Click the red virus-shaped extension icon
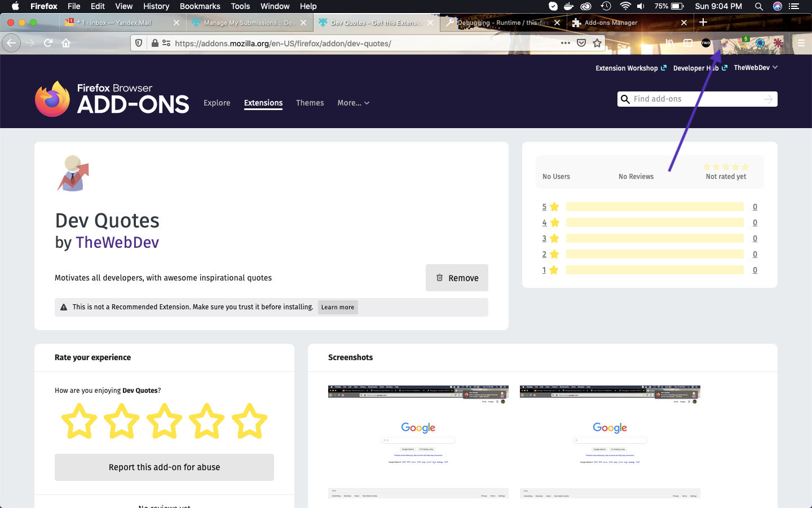 tap(778, 43)
